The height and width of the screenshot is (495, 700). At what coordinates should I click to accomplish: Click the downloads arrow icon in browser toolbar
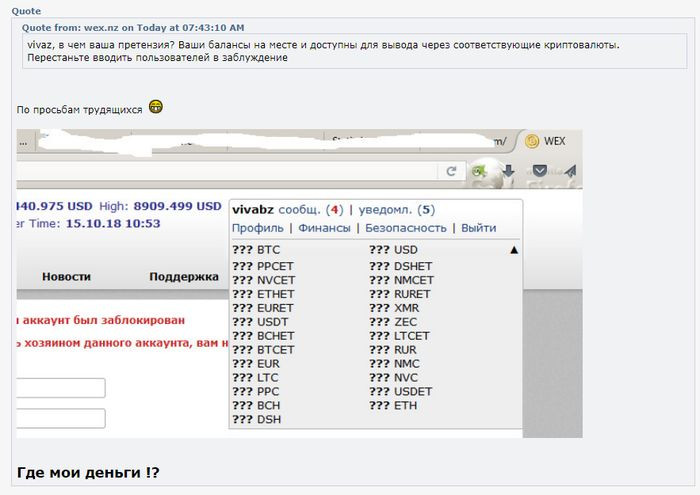(x=508, y=171)
